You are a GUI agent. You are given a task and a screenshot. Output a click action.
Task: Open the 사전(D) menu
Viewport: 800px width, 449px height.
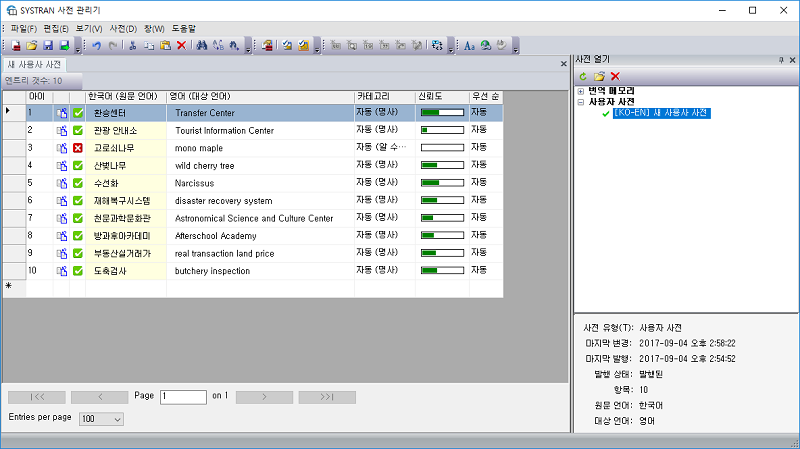click(x=123, y=29)
